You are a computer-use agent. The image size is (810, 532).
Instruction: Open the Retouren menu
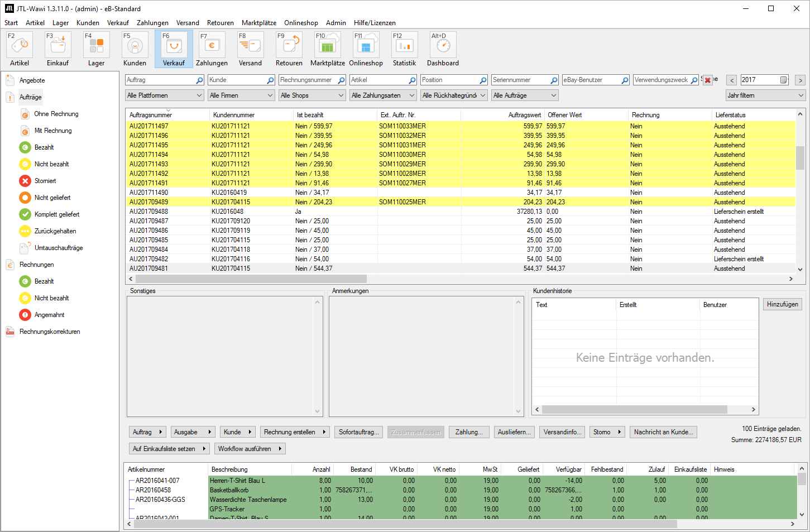click(x=221, y=23)
